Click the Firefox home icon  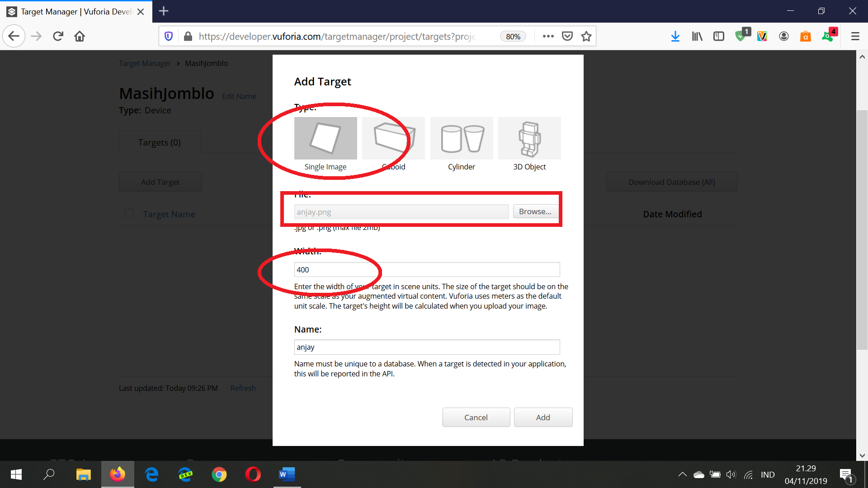80,36
